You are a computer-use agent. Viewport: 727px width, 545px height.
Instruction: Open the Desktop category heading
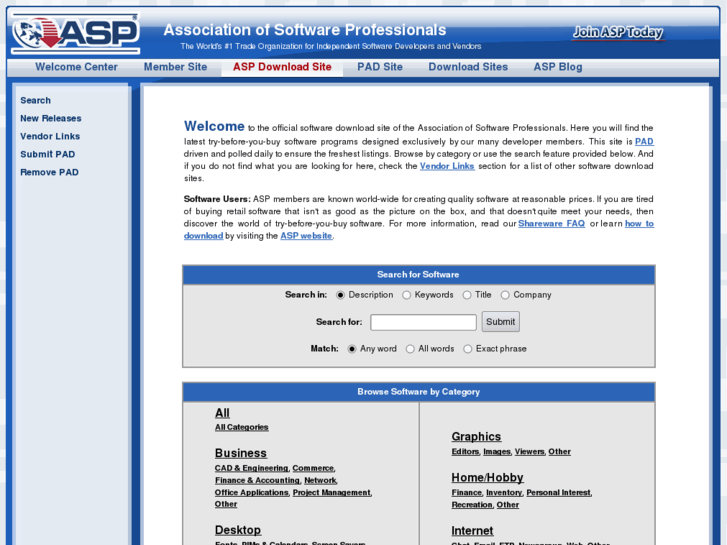coord(238,530)
